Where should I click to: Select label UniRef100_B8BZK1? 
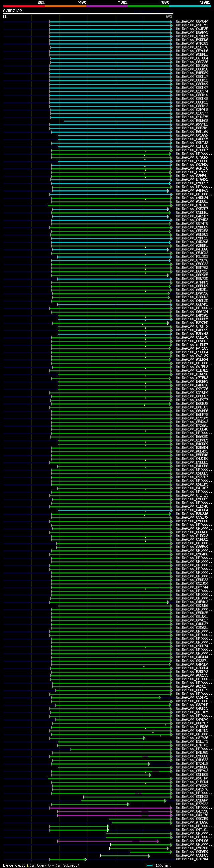pyautogui.click(x=192, y=128)
